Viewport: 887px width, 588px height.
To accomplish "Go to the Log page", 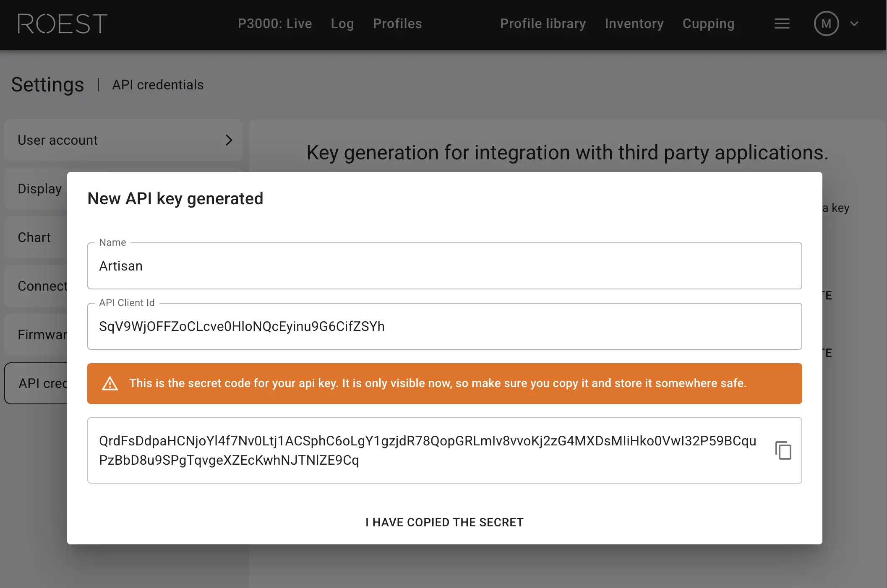I will click(x=342, y=24).
